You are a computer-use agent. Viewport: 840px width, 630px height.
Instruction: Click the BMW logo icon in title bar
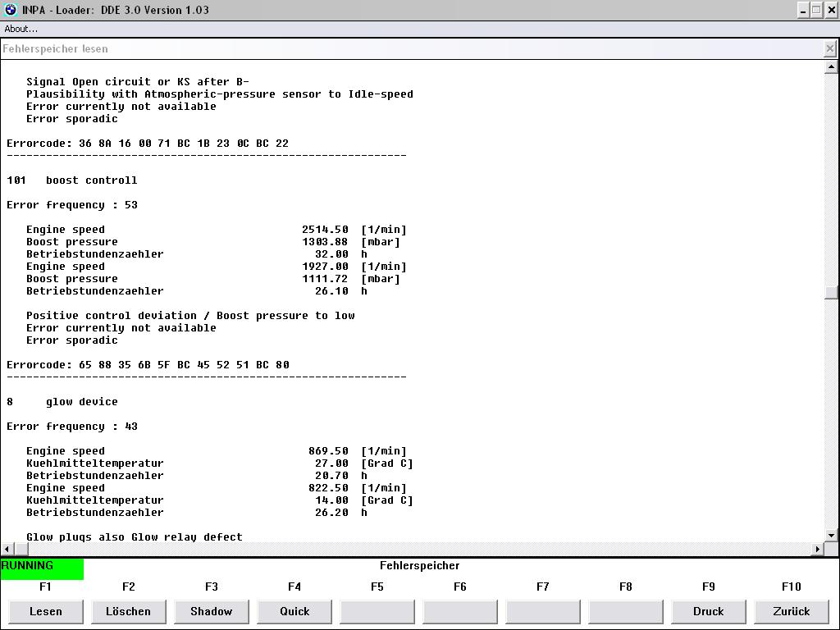(11, 10)
